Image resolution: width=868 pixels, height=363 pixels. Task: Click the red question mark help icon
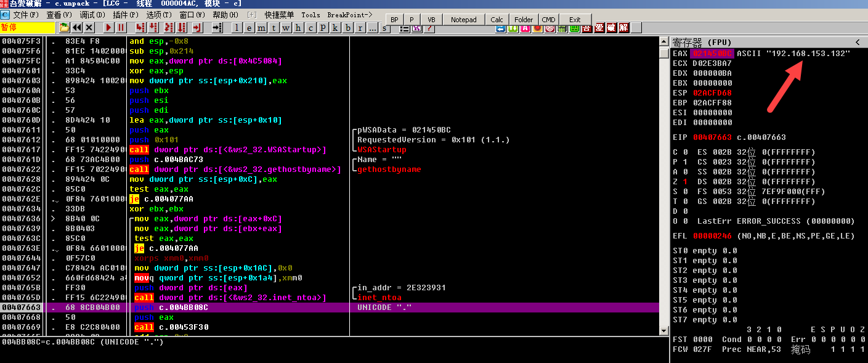[x=428, y=28]
